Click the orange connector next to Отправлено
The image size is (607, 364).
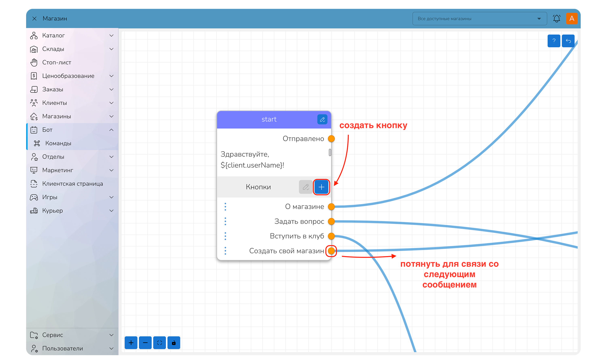pyautogui.click(x=331, y=139)
